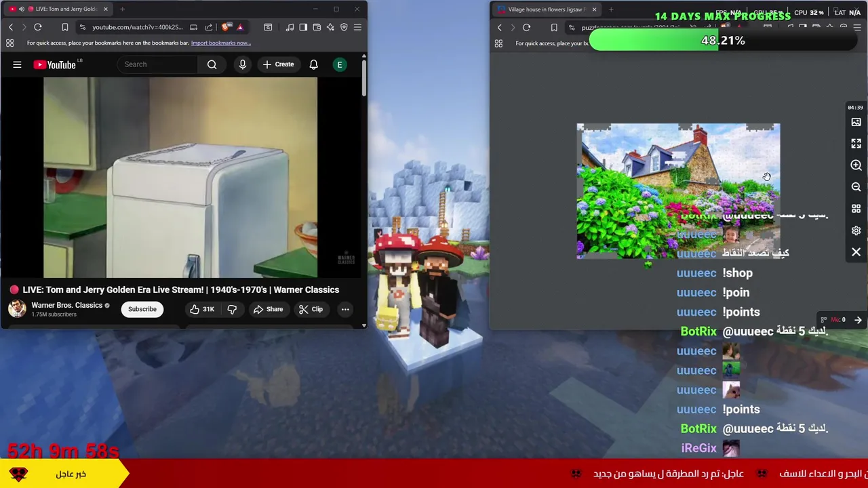The height and width of the screenshot is (488, 868).
Task: Open the Brave wallet icon
Action: tap(317, 27)
